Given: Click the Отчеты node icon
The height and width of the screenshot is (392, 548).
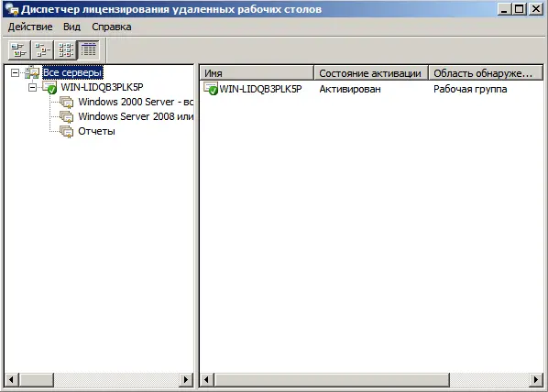Looking at the screenshot, I should point(66,131).
